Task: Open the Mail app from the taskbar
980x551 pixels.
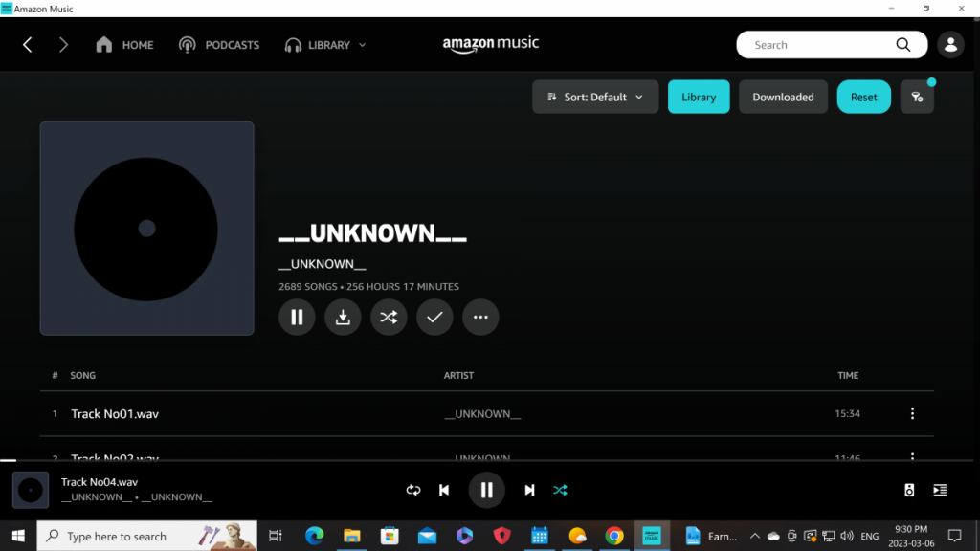Action: (x=427, y=536)
